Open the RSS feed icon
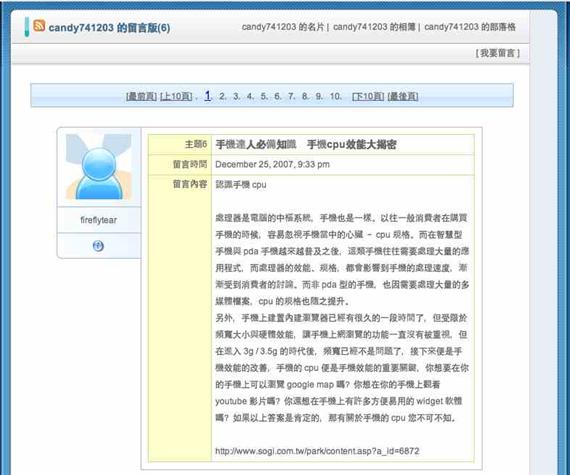Image resolution: width=570 pixels, height=475 pixels. point(39,25)
